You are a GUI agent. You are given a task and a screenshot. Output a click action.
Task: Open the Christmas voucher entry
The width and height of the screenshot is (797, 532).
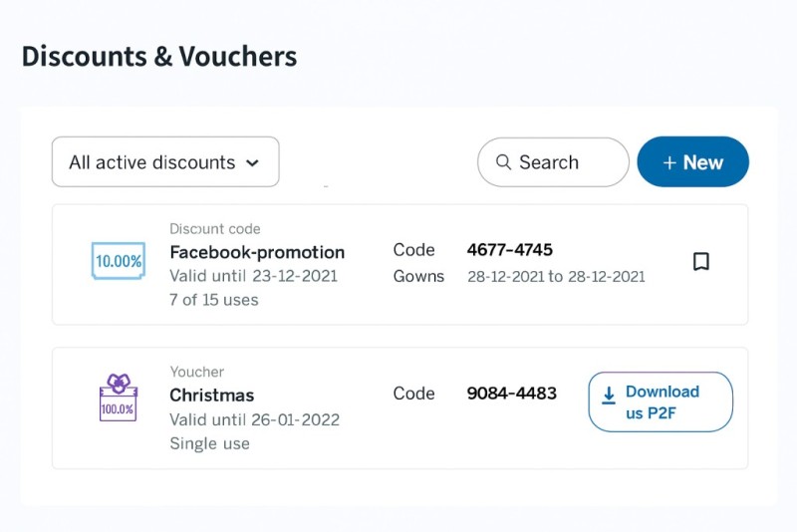pyautogui.click(x=212, y=396)
